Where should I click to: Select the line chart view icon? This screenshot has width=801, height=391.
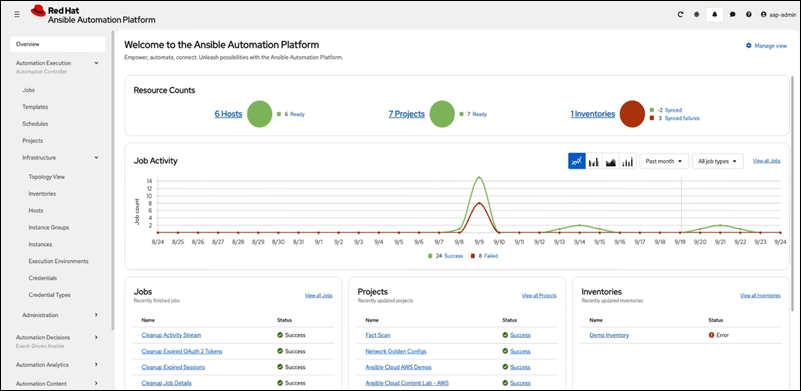point(577,161)
